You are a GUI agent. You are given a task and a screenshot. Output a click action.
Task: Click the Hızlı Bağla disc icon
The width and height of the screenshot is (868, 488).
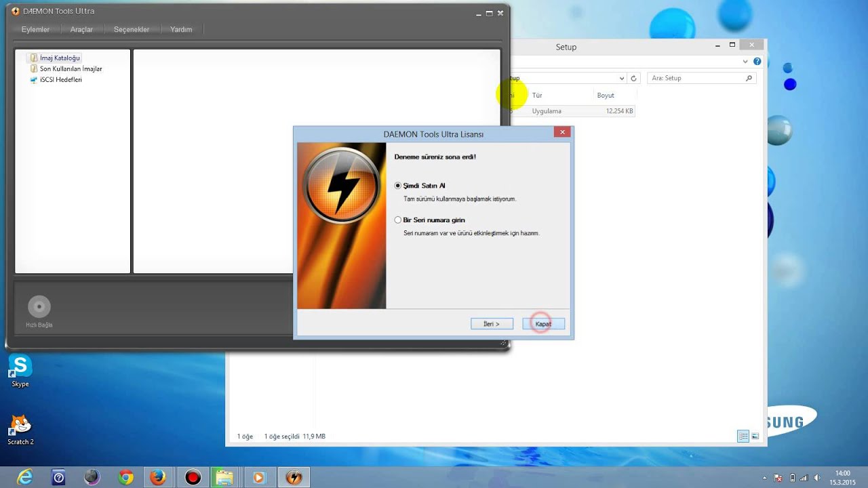tap(39, 307)
